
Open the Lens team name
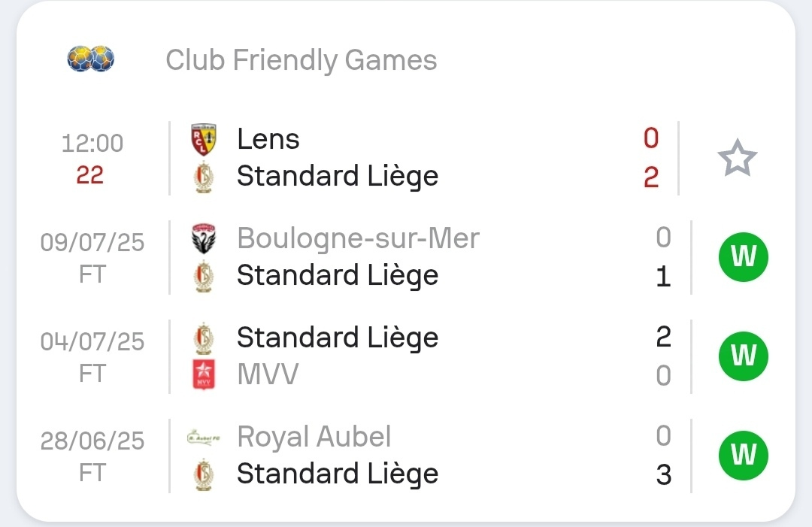tap(268, 139)
